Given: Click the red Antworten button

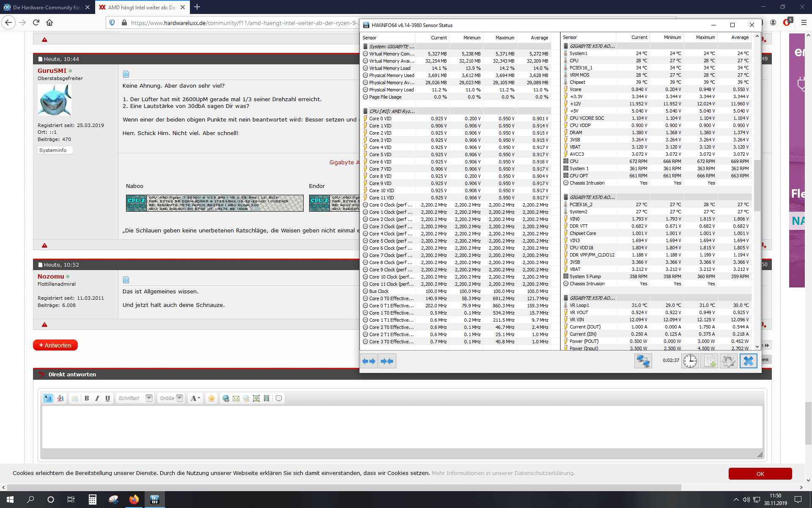Looking at the screenshot, I should (x=55, y=345).
